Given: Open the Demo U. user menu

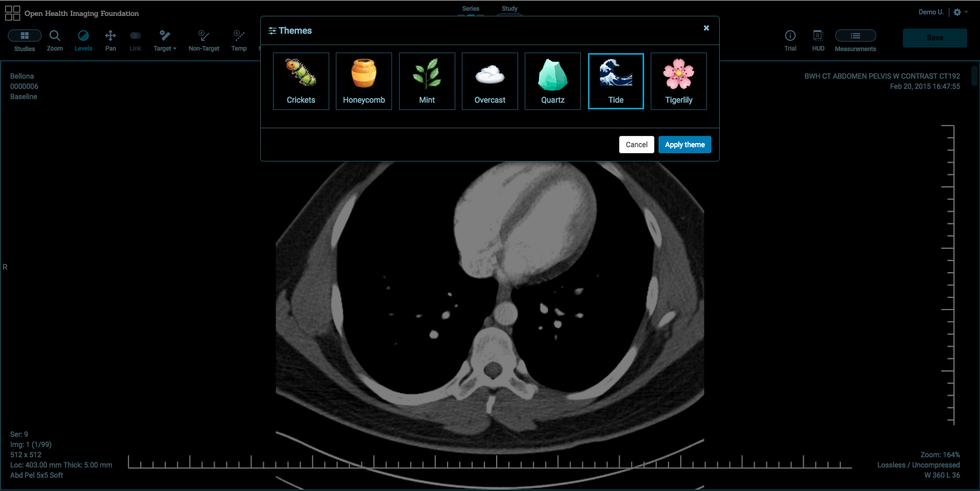Looking at the screenshot, I should click(930, 12).
